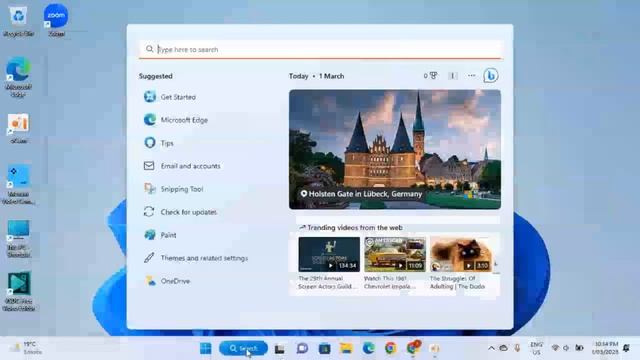Select the Zoom desktop shortcut
Viewport: 640px width, 360px height.
coord(56,20)
